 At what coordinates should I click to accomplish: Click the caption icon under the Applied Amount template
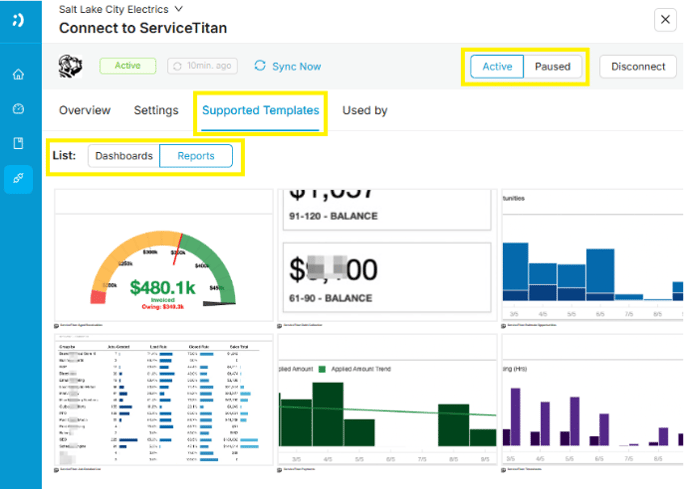pos(280,470)
